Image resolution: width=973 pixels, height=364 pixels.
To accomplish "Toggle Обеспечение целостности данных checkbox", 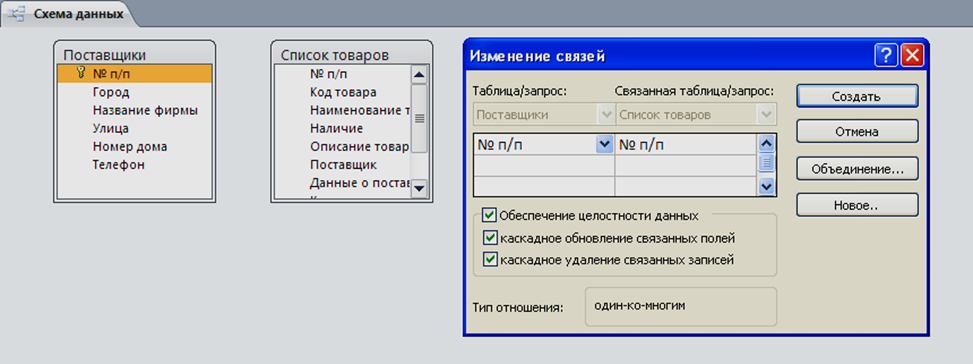I will click(490, 215).
